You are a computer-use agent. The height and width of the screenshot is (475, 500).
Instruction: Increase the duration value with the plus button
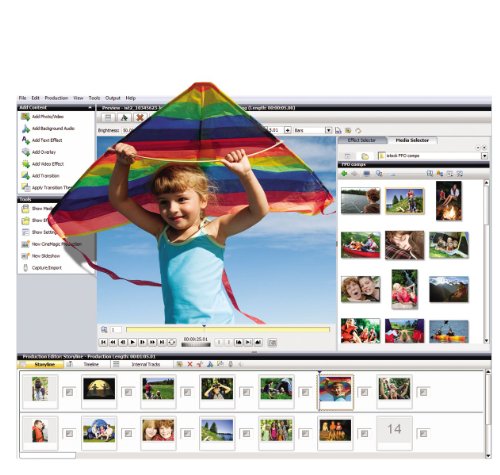[287, 130]
